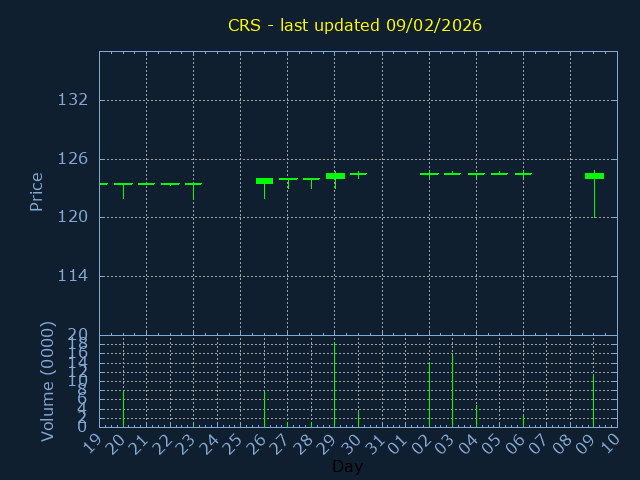Click the green volume bar on day 26
640x480 pixels.
pos(264,408)
